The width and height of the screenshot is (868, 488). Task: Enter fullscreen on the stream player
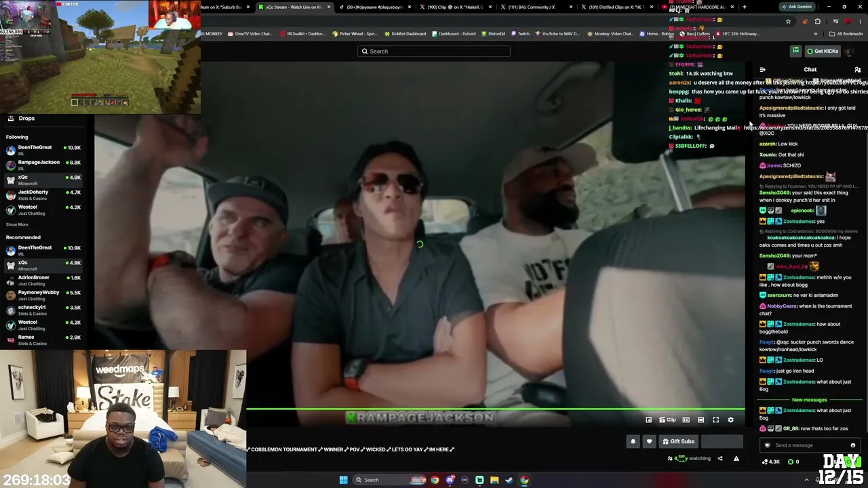click(x=715, y=420)
